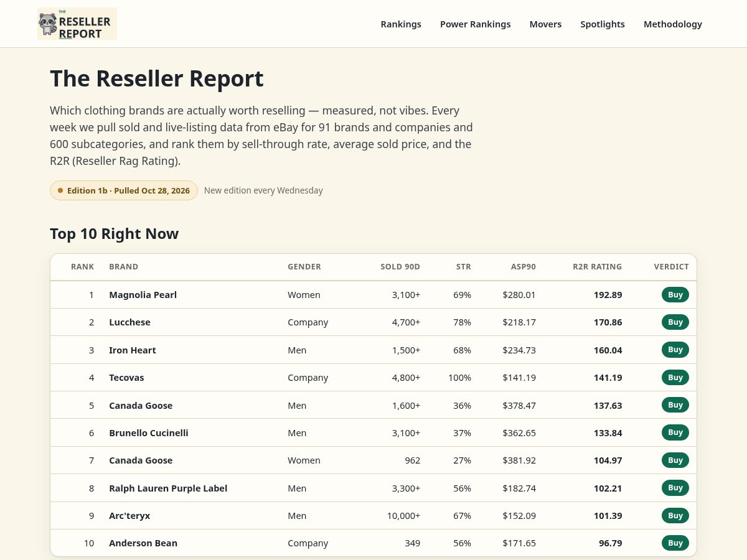
Task: Click the Buy badge for Iron Heart
Action: 675,350
